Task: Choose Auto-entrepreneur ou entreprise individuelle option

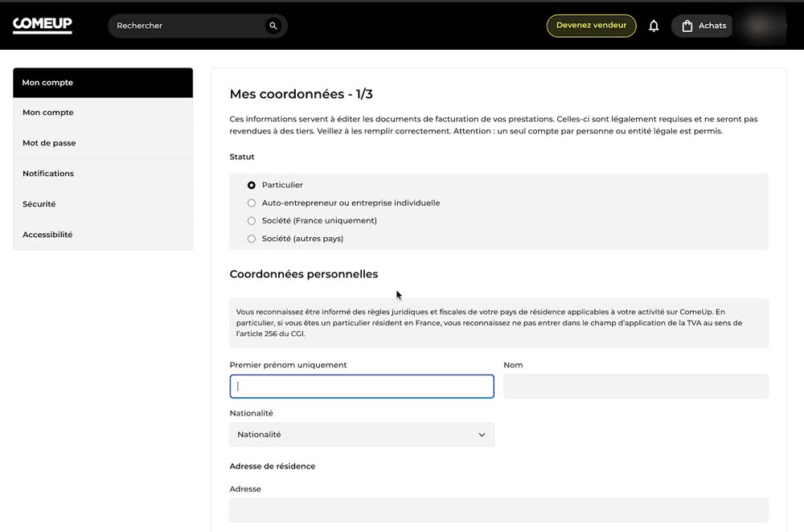Action: pyautogui.click(x=251, y=203)
